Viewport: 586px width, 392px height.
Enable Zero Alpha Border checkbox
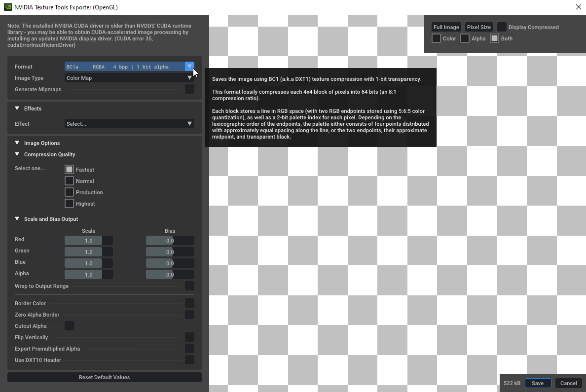pyautogui.click(x=189, y=314)
